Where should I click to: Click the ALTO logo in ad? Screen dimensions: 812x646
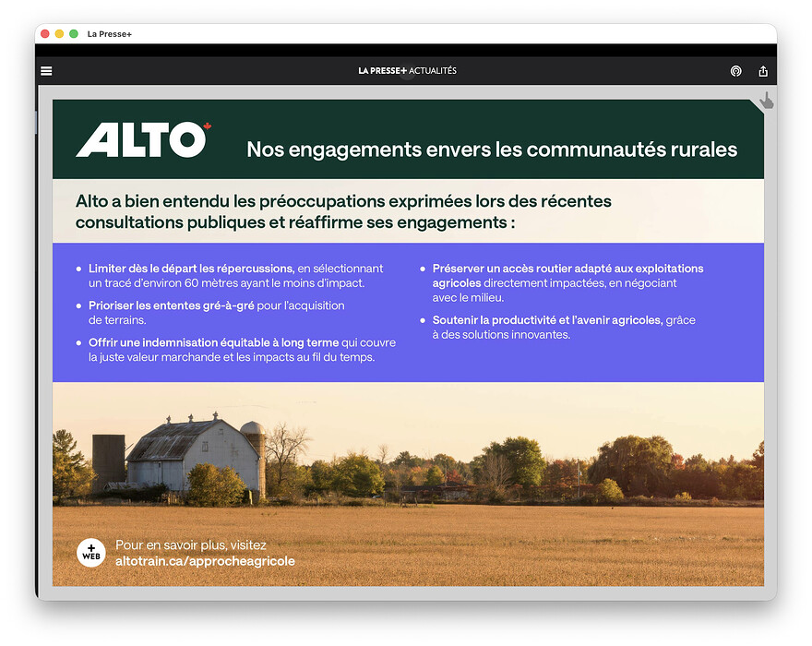point(143,139)
